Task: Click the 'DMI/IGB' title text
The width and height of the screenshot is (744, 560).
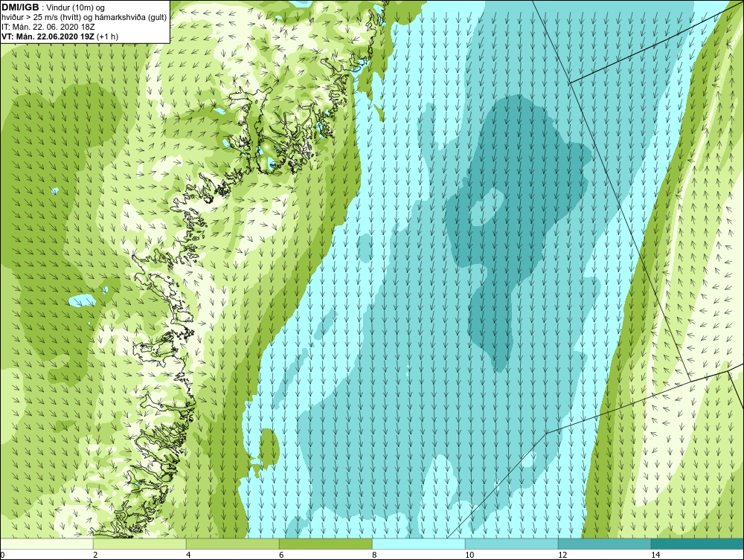Action: pyautogui.click(x=20, y=7)
